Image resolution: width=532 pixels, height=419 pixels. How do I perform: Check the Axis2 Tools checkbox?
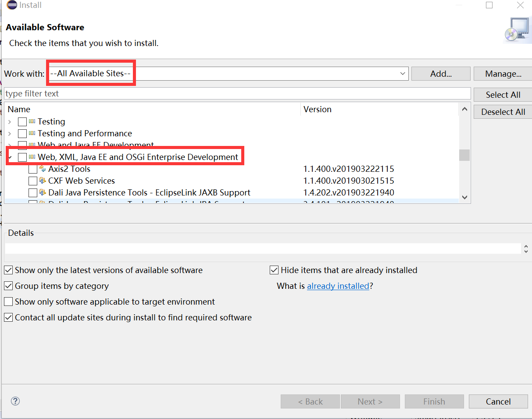pos(33,169)
